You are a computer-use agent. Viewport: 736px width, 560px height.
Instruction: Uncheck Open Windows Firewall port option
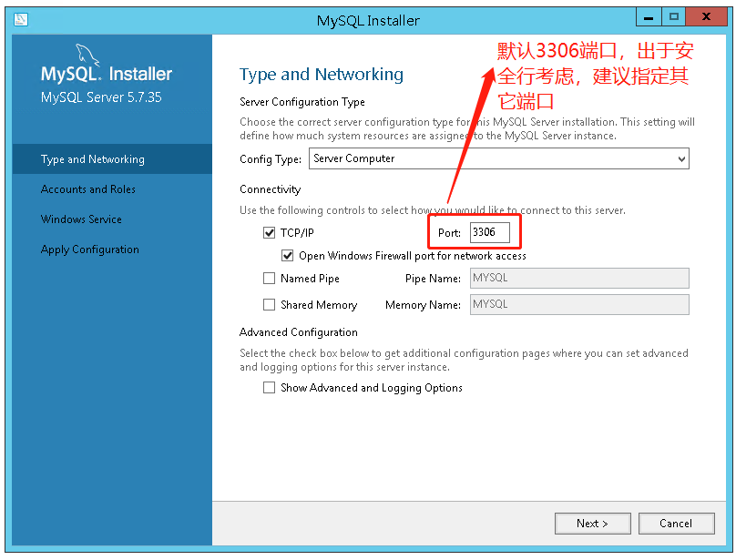click(x=287, y=256)
